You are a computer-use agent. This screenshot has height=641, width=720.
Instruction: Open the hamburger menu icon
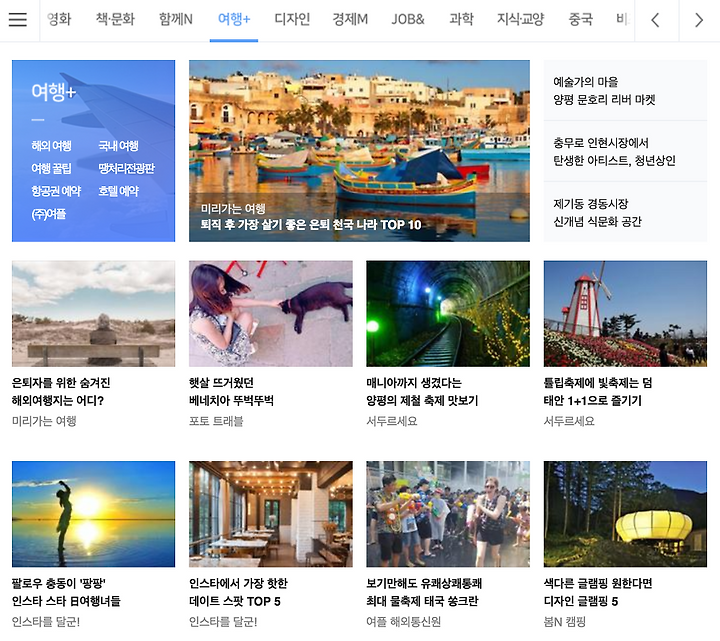(18, 20)
